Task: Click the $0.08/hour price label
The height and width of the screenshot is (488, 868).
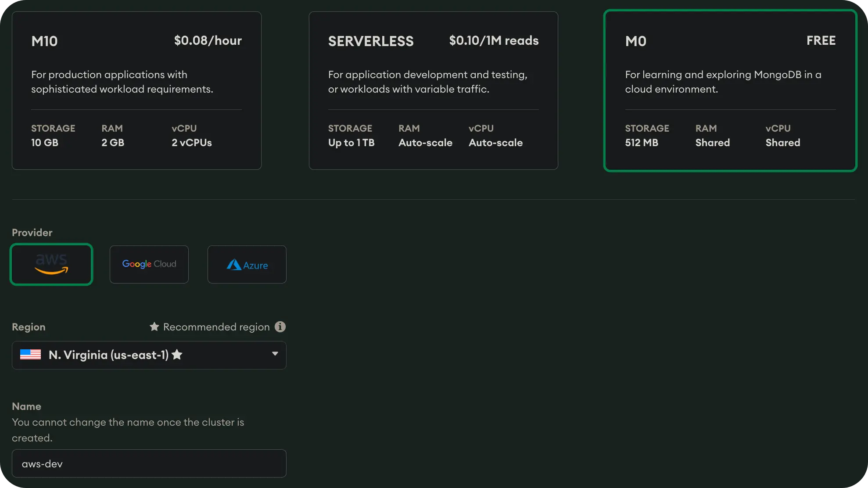Action: pos(208,41)
